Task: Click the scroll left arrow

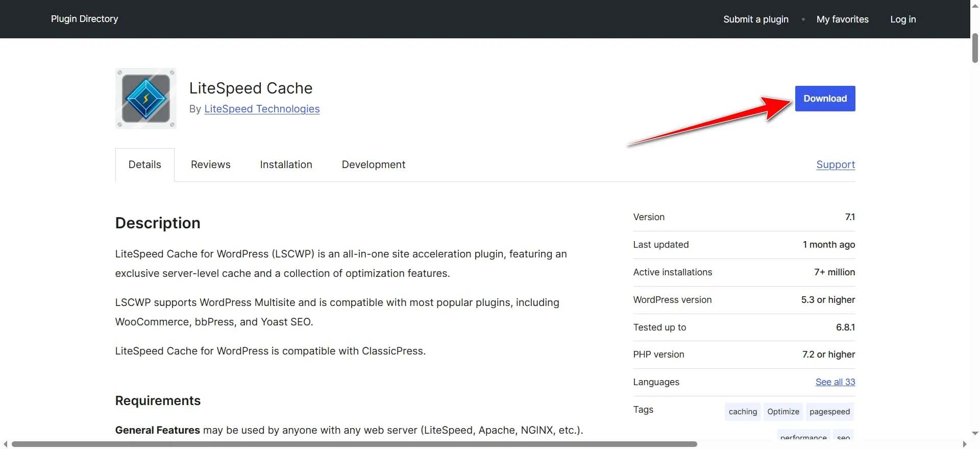Action: click(5, 444)
